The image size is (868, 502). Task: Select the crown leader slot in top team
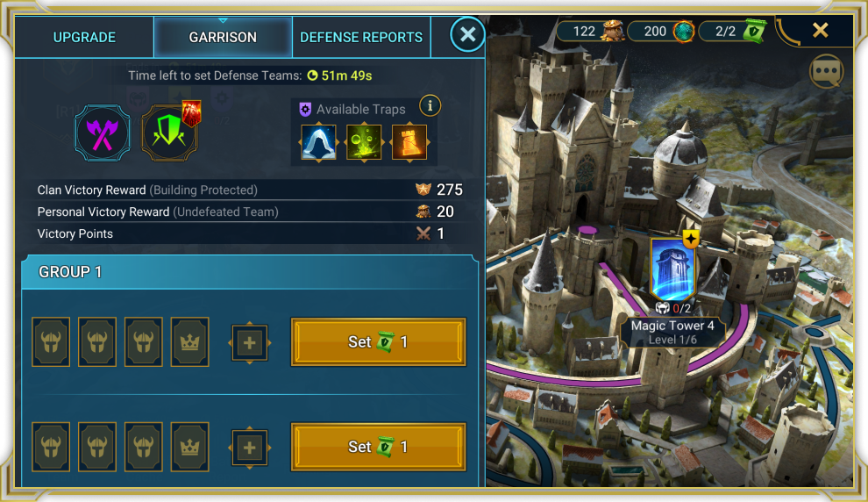(x=190, y=342)
